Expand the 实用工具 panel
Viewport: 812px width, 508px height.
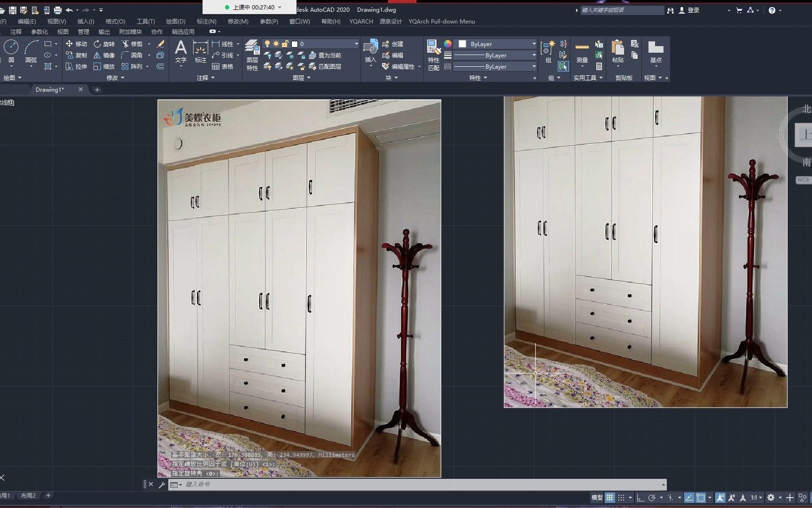click(x=588, y=78)
